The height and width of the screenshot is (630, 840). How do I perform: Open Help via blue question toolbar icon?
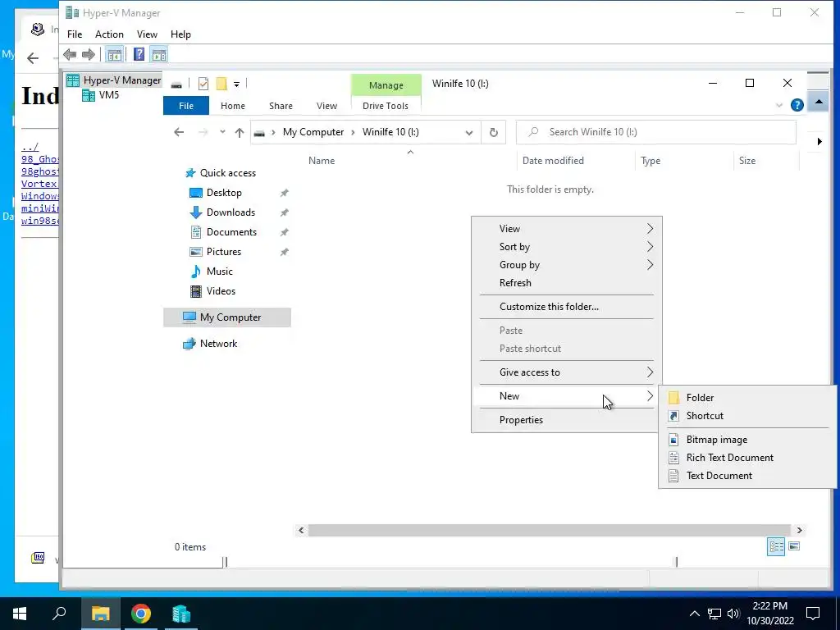(x=139, y=54)
